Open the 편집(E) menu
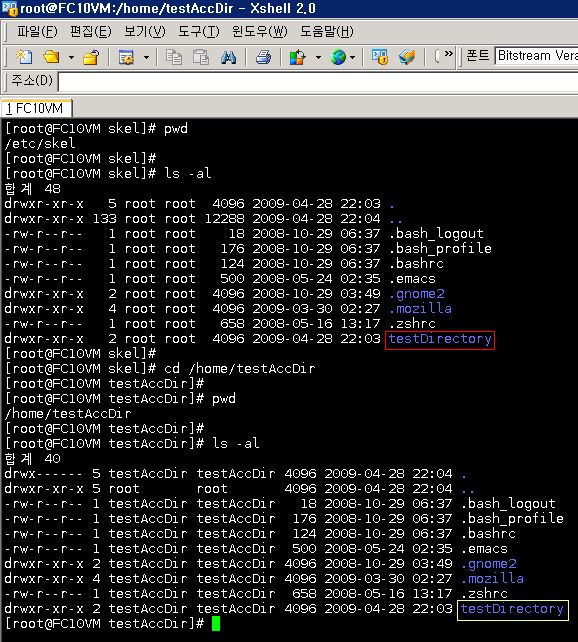 [x=90, y=32]
